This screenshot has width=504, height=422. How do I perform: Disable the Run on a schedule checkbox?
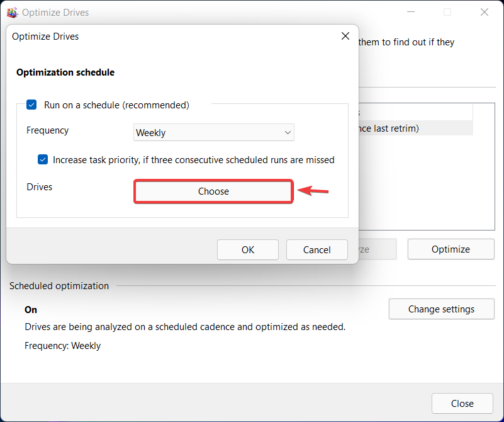31,105
